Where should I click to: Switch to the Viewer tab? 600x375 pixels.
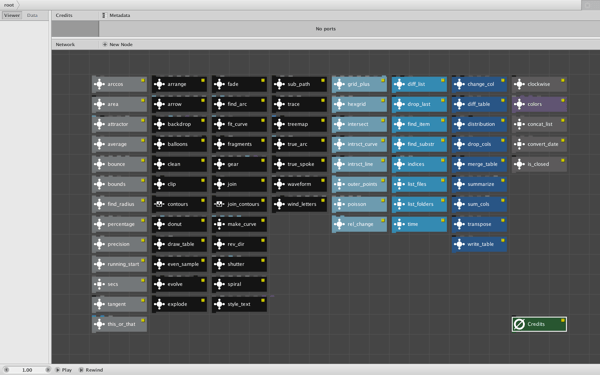(x=11, y=15)
